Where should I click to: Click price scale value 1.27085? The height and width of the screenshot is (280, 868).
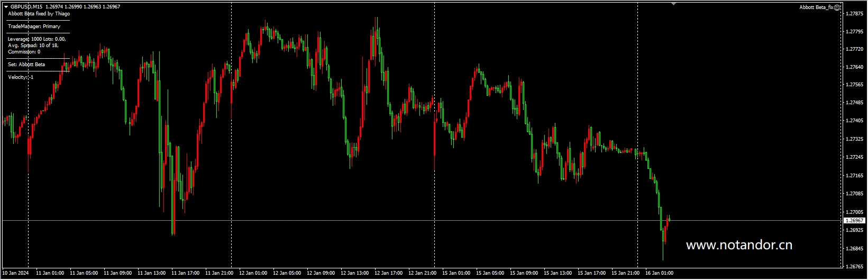tap(855, 194)
